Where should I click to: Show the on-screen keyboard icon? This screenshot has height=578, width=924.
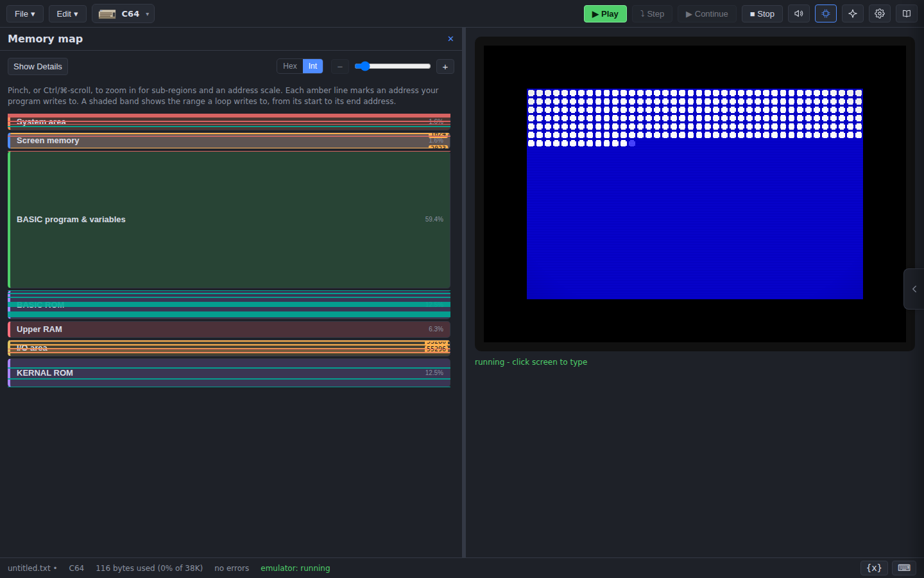(x=904, y=568)
